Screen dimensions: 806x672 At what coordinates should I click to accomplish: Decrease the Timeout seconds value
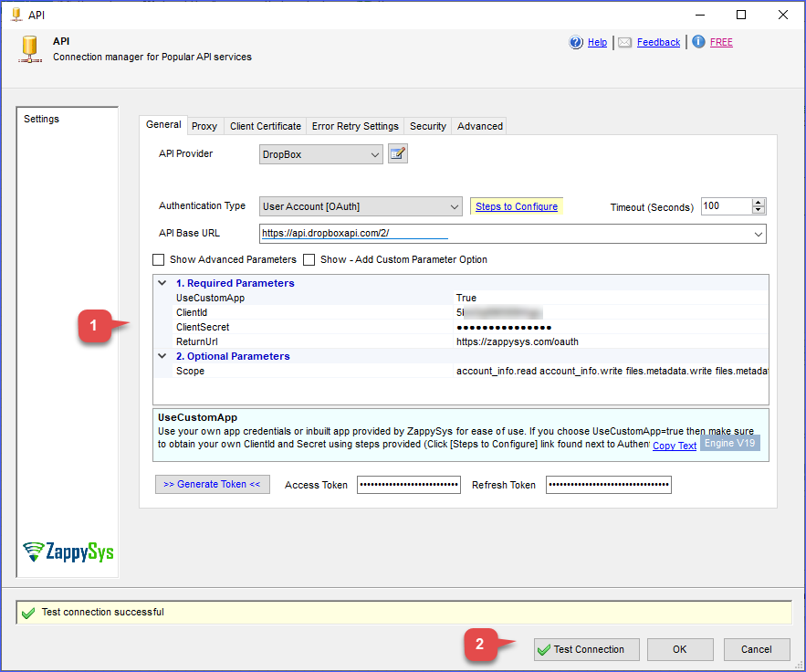pyautogui.click(x=759, y=210)
